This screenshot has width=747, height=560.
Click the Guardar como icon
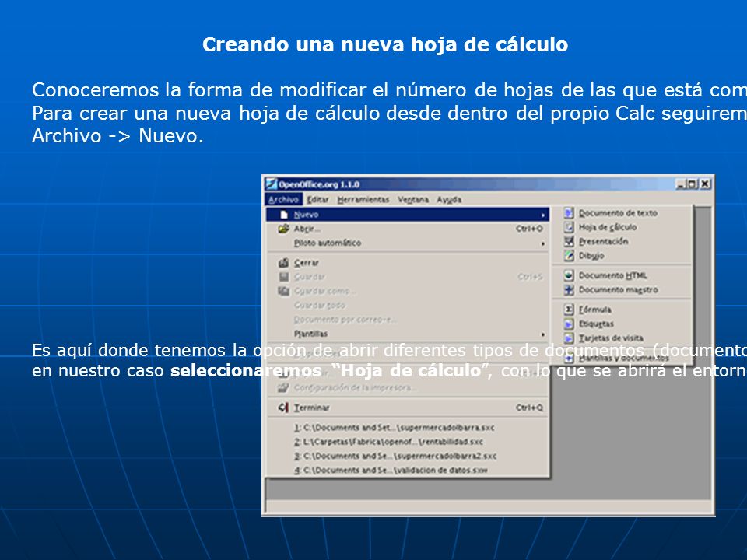click(284, 291)
